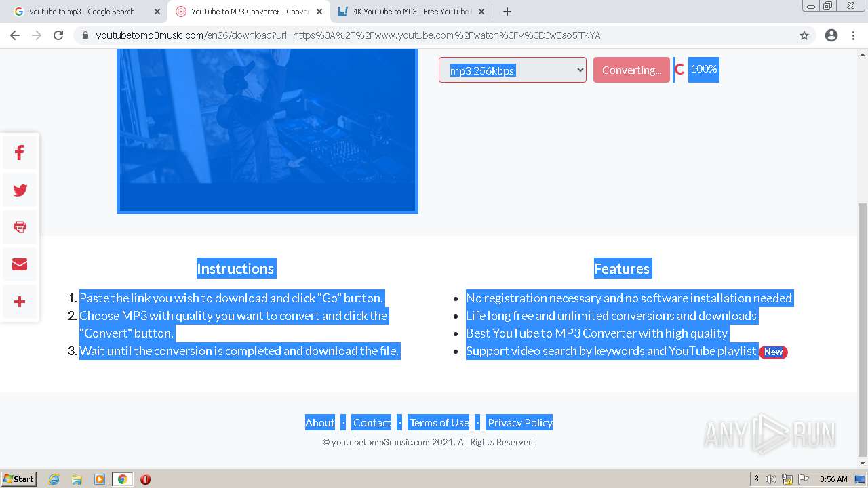Click the address bar URL

(348, 35)
